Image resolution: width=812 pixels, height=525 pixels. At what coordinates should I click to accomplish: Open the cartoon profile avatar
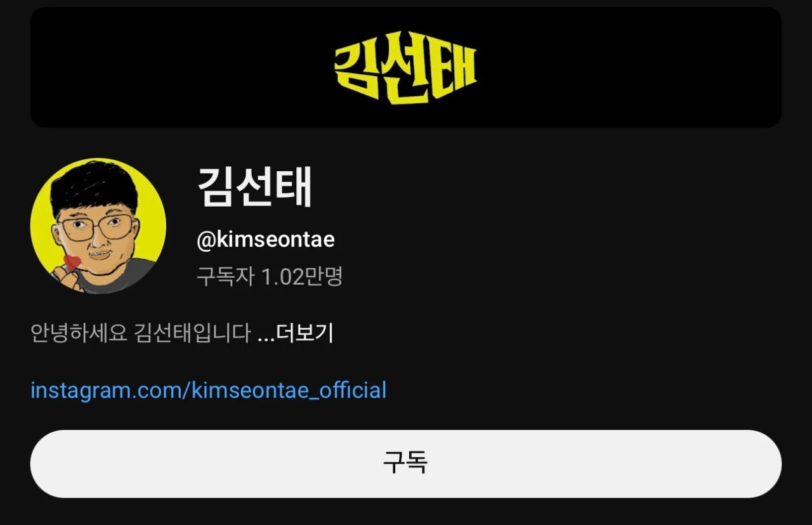[98, 226]
